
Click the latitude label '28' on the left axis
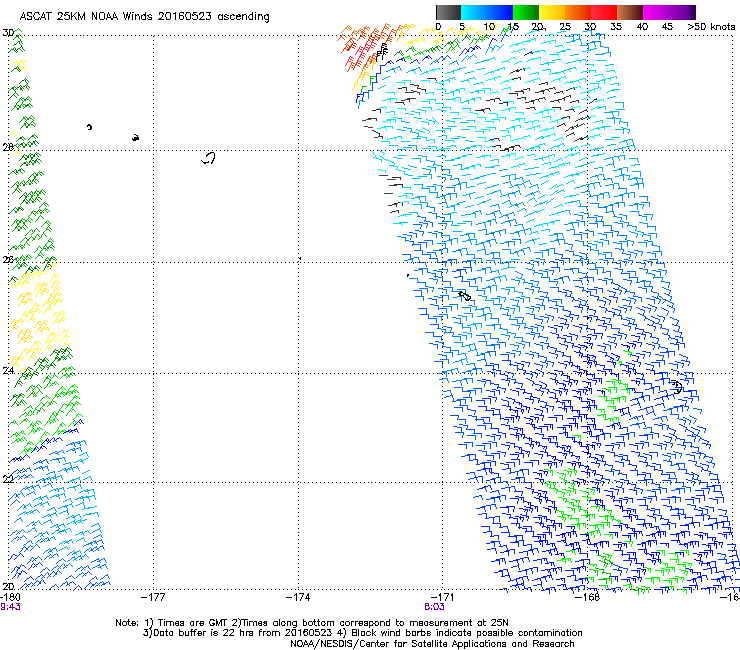[8, 147]
